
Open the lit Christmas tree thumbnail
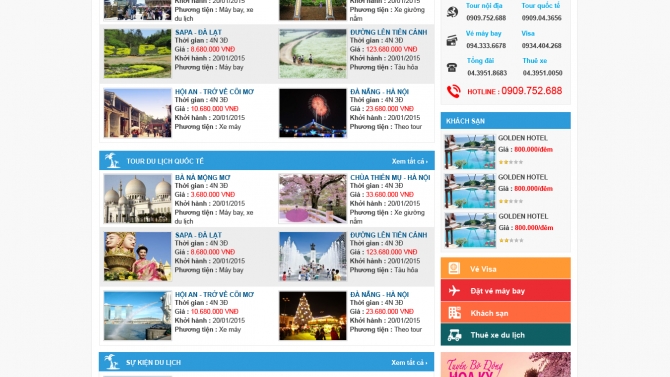tap(312, 316)
